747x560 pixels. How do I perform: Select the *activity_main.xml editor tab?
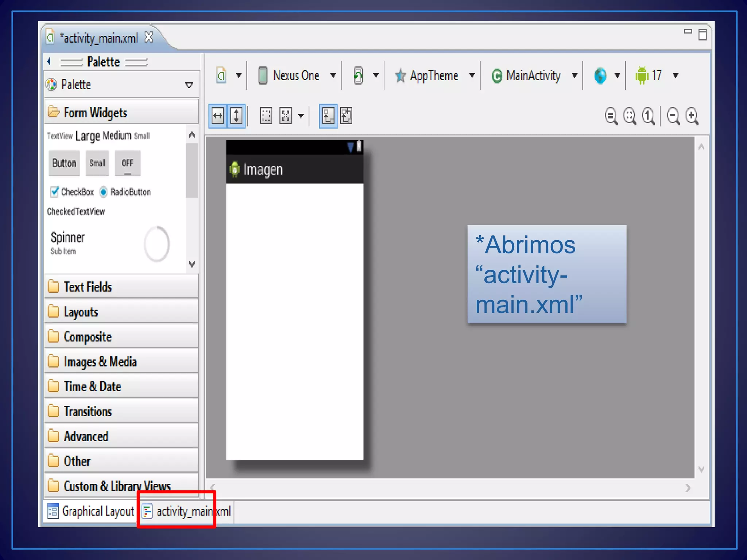[x=99, y=38]
